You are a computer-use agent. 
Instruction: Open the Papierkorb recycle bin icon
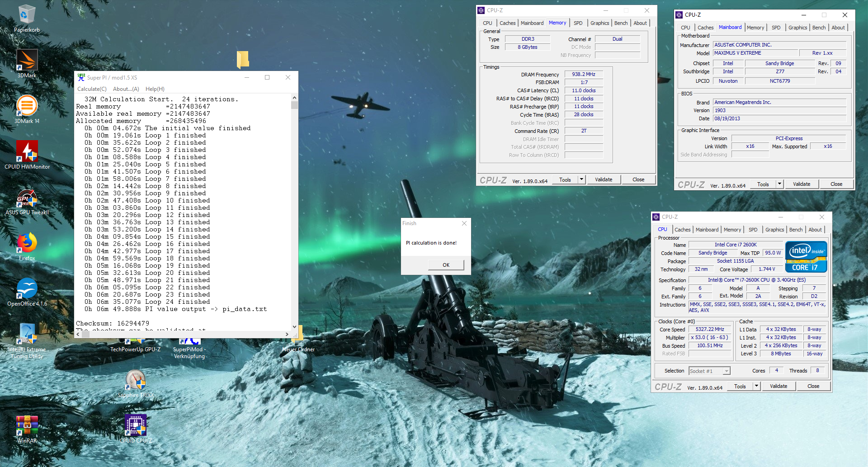coord(27,15)
